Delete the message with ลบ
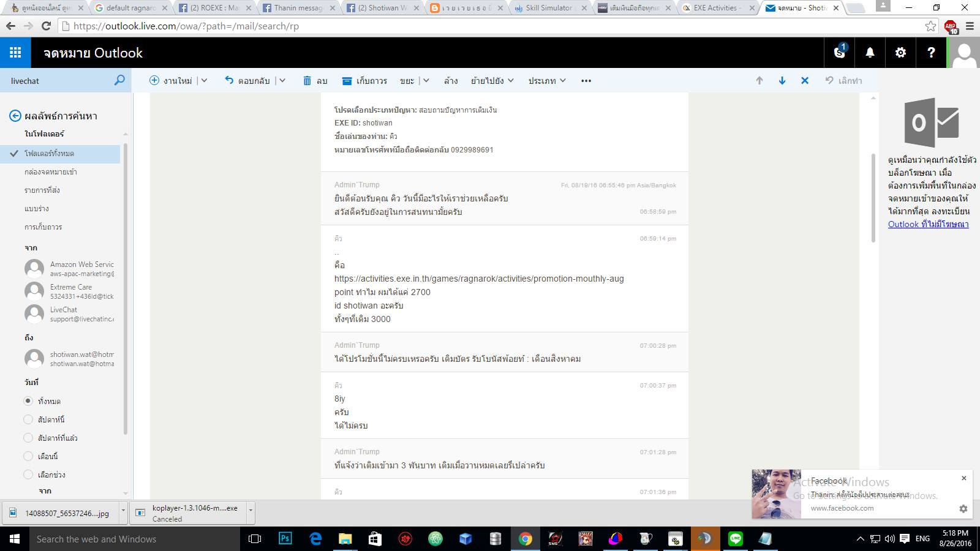The height and width of the screenshot is (551, 980). tap(315, 80)
